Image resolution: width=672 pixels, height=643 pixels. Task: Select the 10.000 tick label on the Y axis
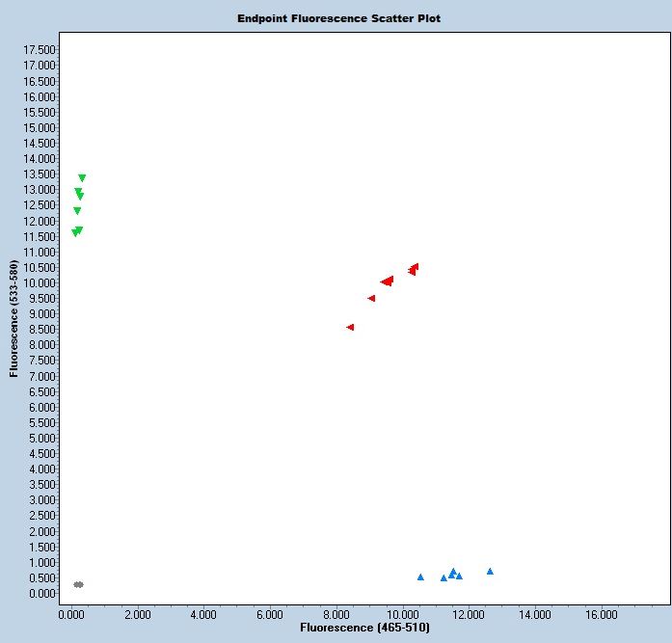point(39,282)
